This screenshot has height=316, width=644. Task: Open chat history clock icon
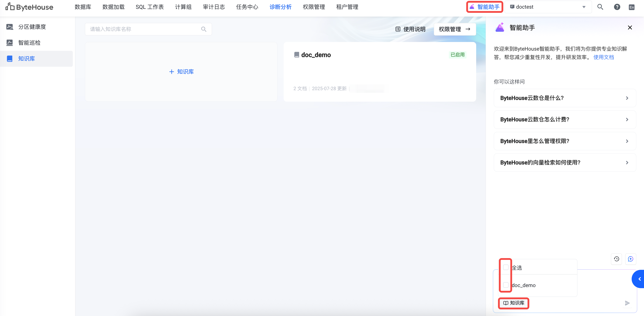[x=616, y=259]
